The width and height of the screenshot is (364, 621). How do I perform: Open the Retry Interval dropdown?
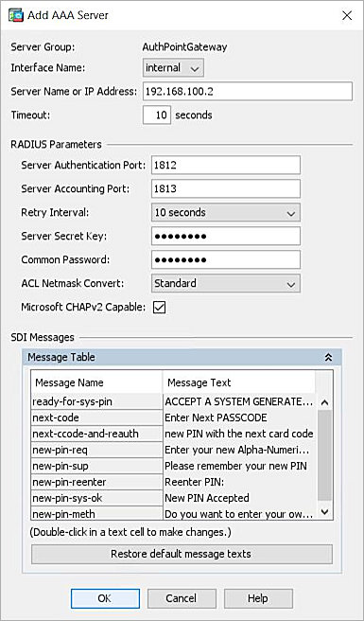226,213
